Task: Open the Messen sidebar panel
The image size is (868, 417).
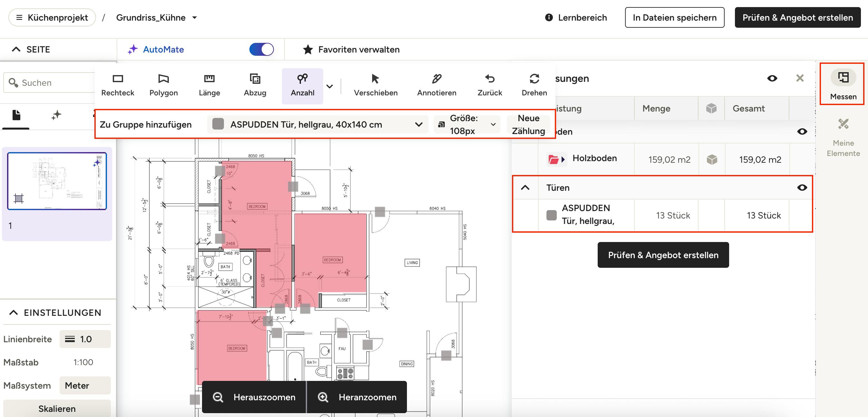Action: click(843, 84)
